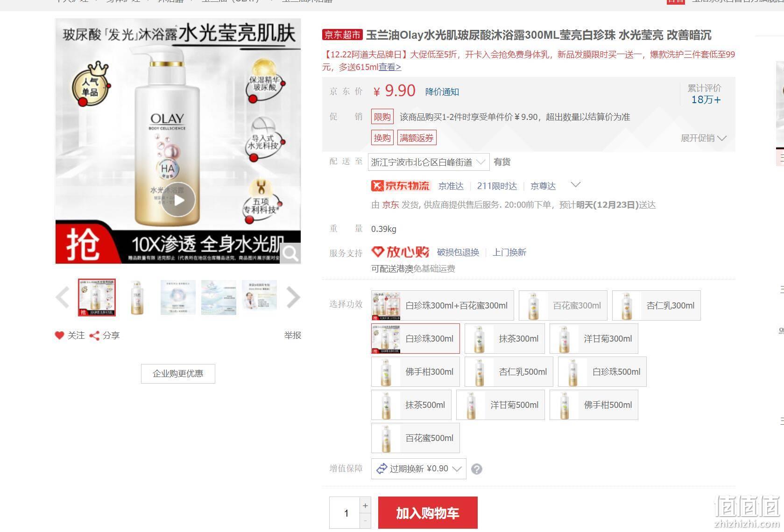Expand the 京东物流 delivery options chevron

tap(576, 185)
